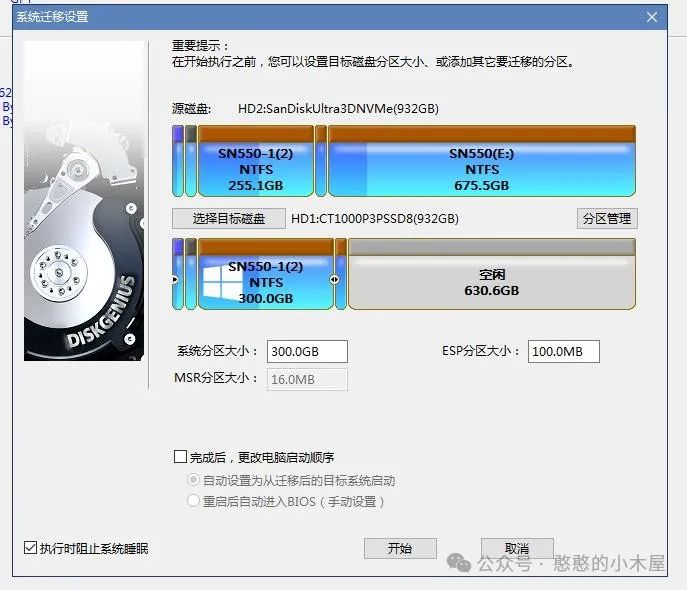Screen dimensions: 687x590
Task: Click the 选择目标磁盘 button
Action: coord(229,218)
